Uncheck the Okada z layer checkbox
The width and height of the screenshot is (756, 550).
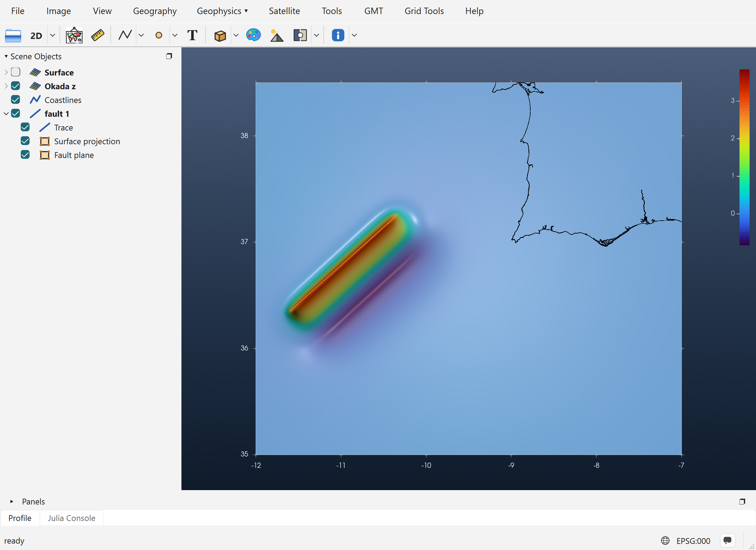[x=16, y=86]
